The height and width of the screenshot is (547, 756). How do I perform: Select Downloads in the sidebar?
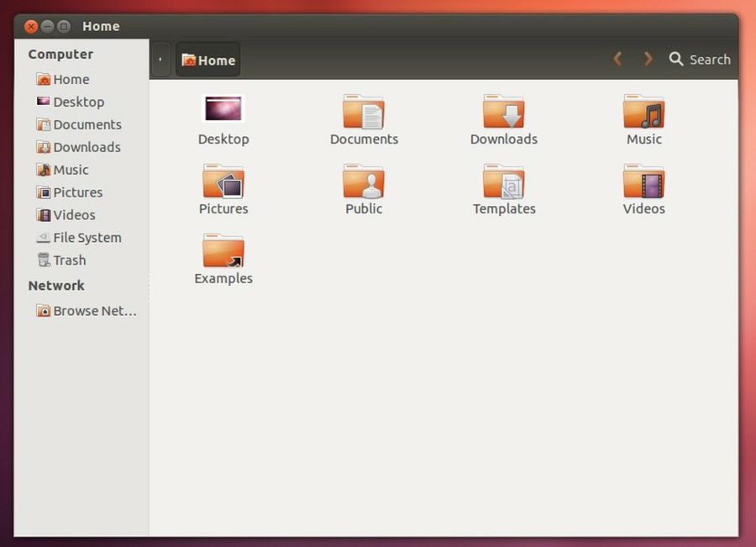click(87, 147)
